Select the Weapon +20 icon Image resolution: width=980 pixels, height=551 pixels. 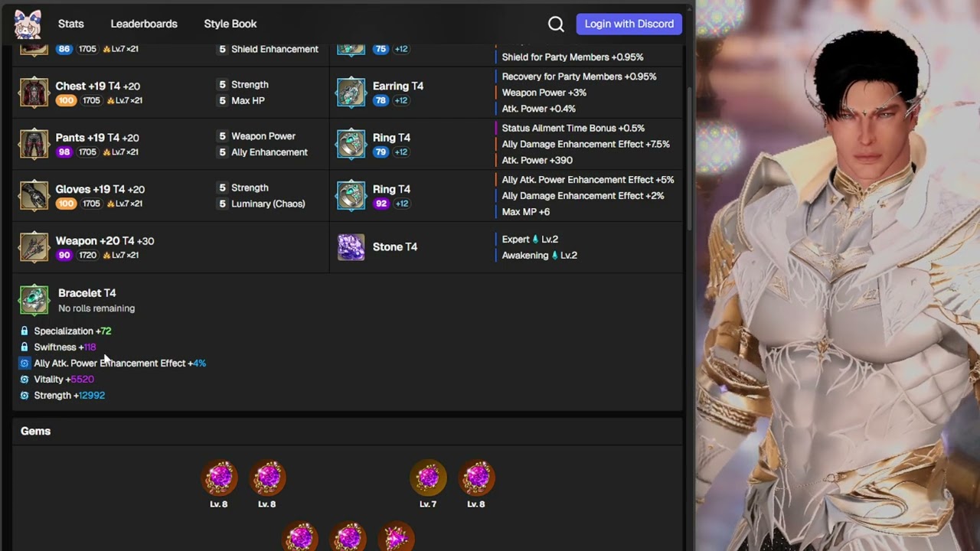pos(34,247)
